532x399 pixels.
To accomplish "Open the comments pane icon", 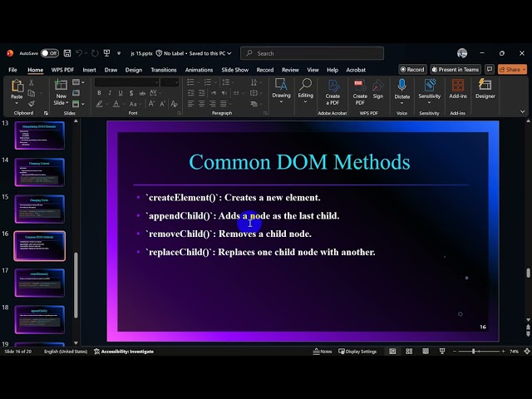I will pos(490,70).
